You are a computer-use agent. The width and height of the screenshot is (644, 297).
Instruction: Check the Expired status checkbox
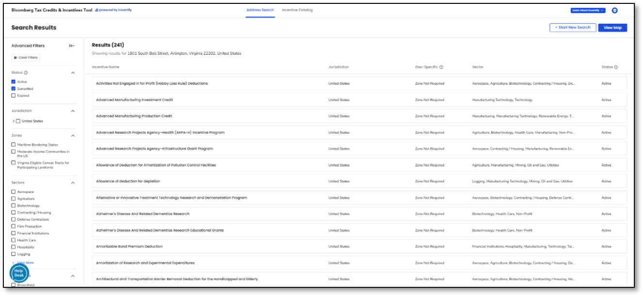point(14,96)
